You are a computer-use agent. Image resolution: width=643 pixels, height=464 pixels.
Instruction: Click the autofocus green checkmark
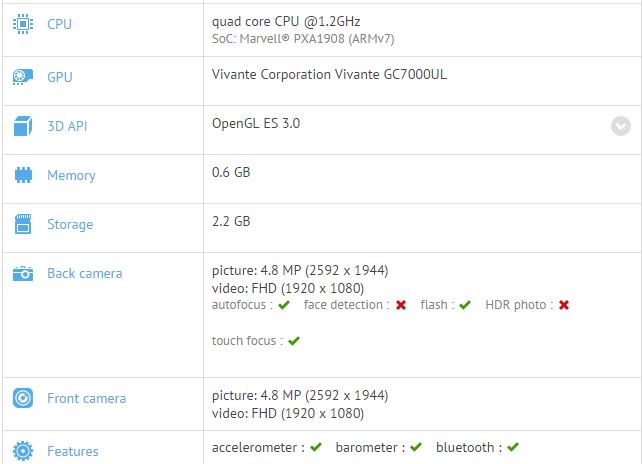pos(283,305)
